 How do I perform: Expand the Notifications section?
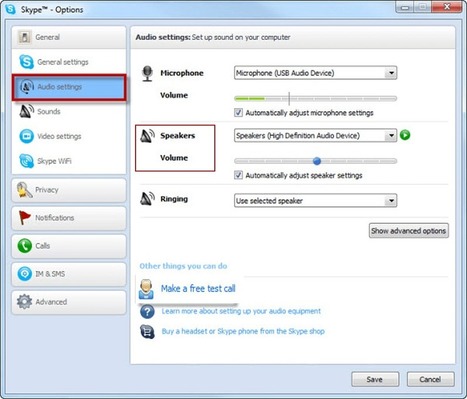[69, 218]
